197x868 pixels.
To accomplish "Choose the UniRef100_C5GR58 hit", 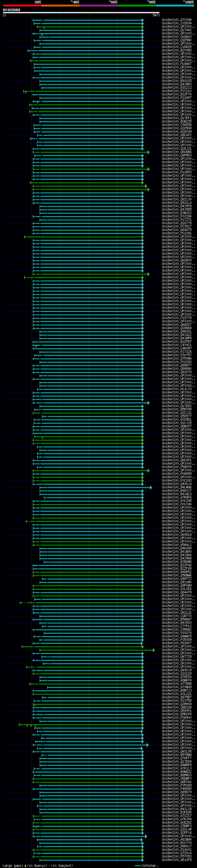I will (x=177, y=125).
